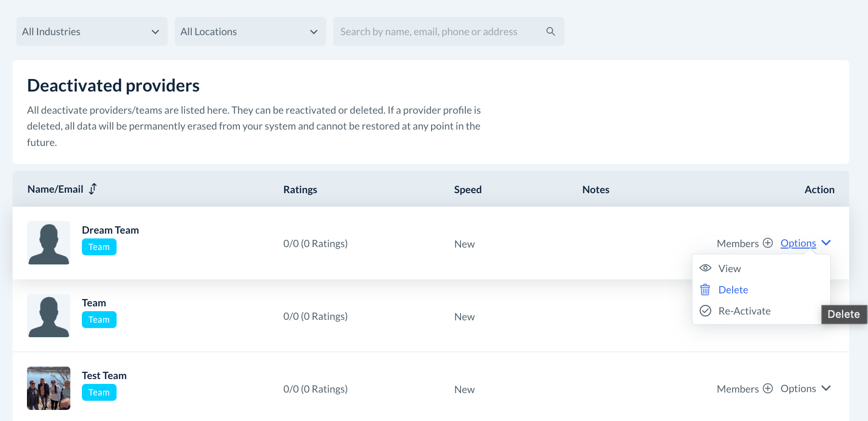Open the All Locations dropdown

[250, 31]
